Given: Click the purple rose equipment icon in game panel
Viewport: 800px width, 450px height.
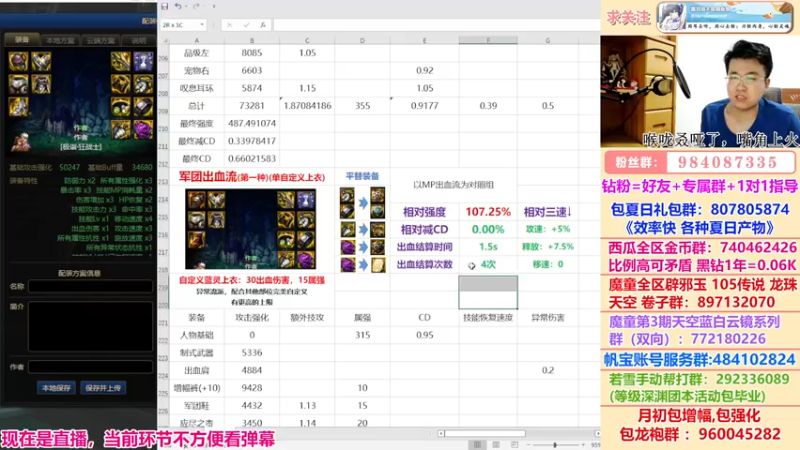Looking at the screenshot, I should tap(143, 130).
